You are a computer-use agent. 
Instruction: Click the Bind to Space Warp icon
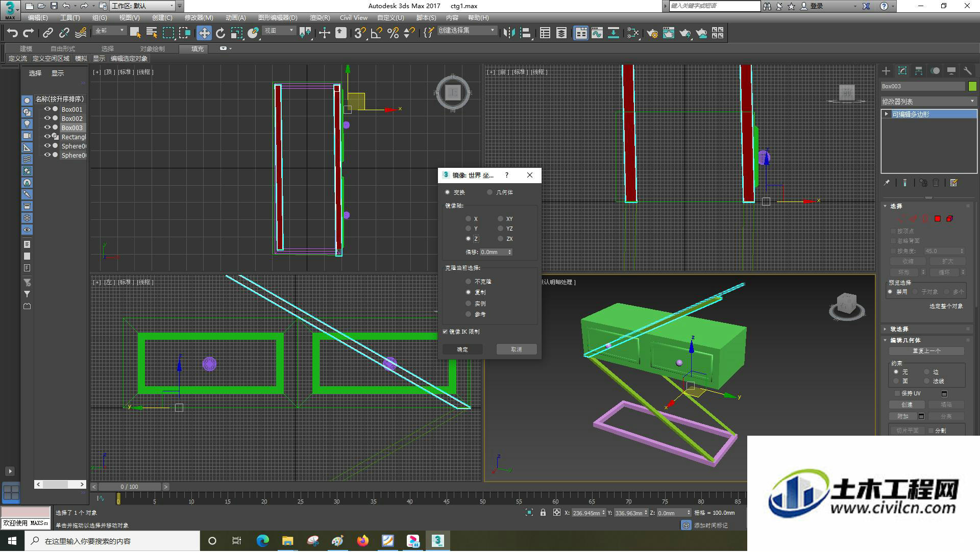pos(81,33)
